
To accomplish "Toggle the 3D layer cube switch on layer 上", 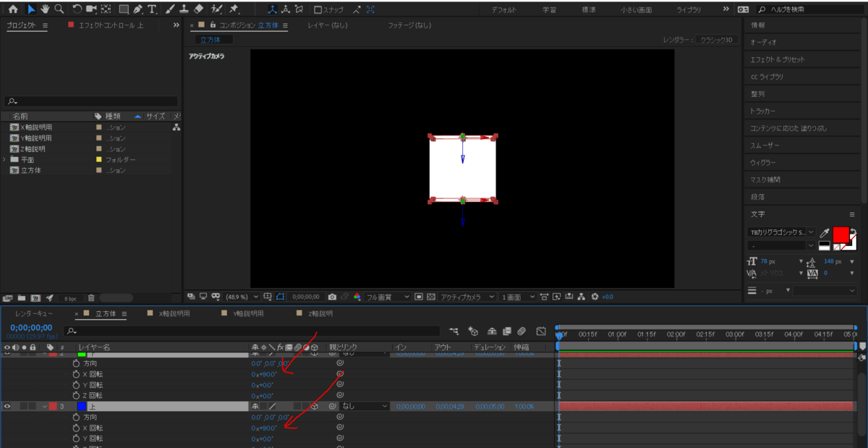I will 314,406.
